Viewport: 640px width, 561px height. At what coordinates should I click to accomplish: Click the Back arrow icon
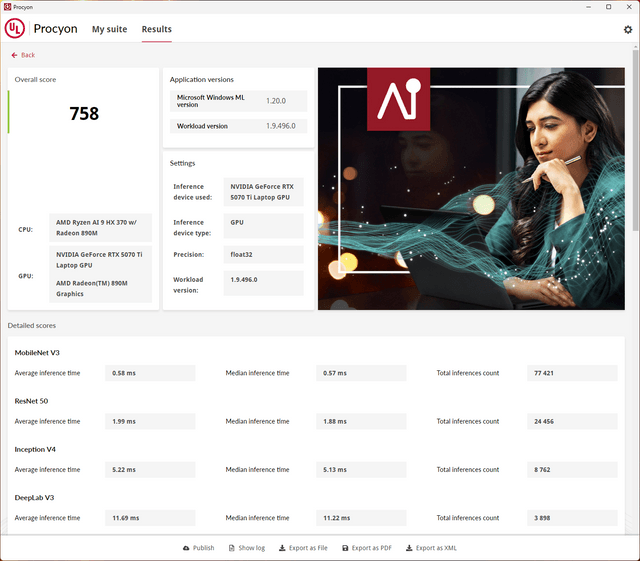(x=14, y=55)
